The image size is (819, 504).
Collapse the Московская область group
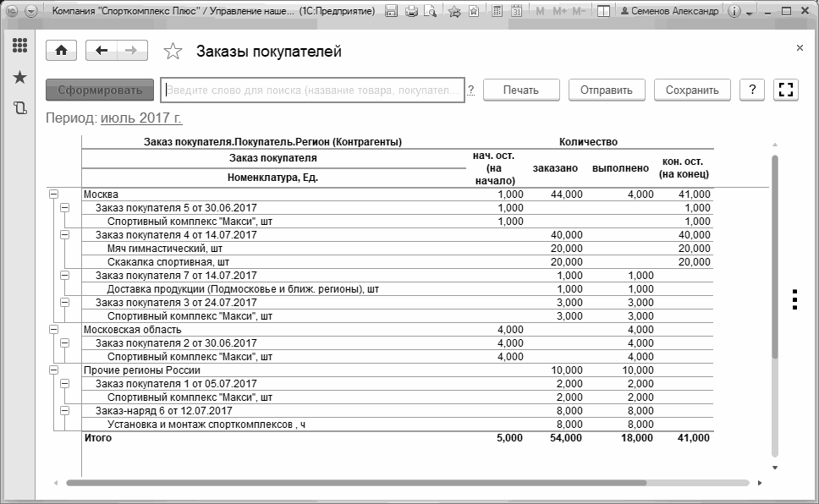pyautogui.click(x=53, y=330)
